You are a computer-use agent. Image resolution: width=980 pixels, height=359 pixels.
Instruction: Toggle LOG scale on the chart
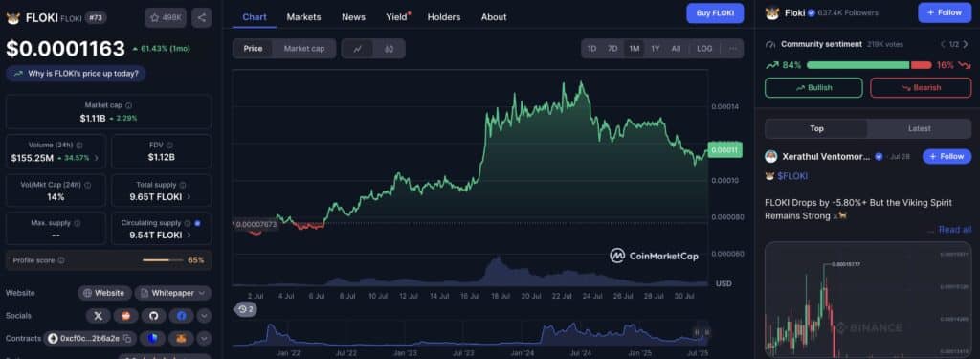704,49
